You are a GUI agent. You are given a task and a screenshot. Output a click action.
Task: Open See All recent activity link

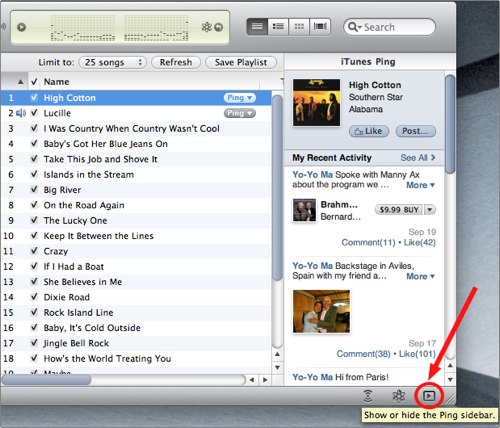(x=418, y=158)
